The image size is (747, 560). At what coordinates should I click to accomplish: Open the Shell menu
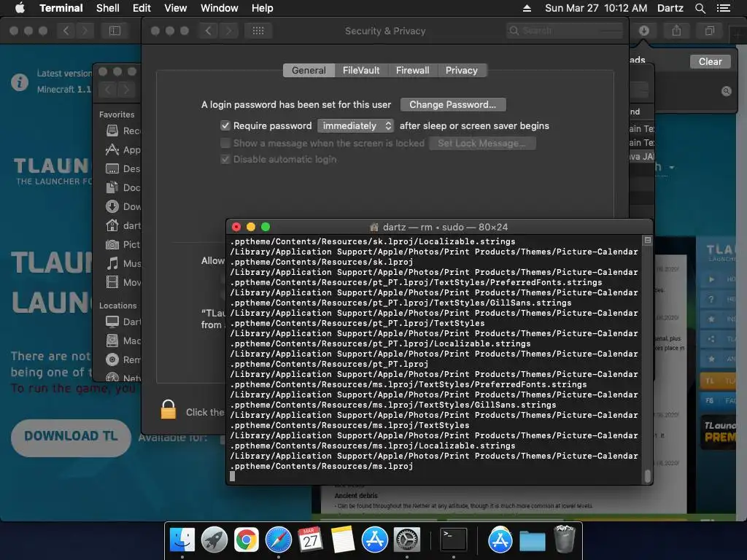108,8
